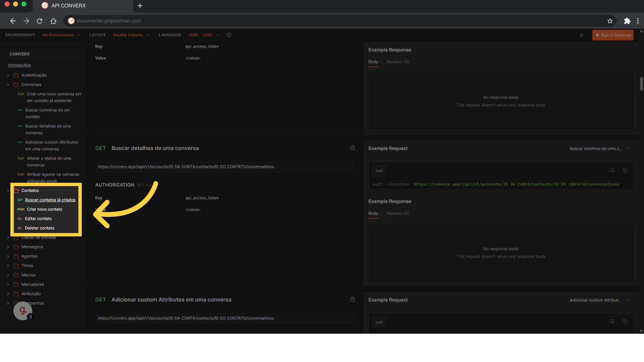The image size is (644, 362).
Task: Open Deletar contato request
Action: 40,228
